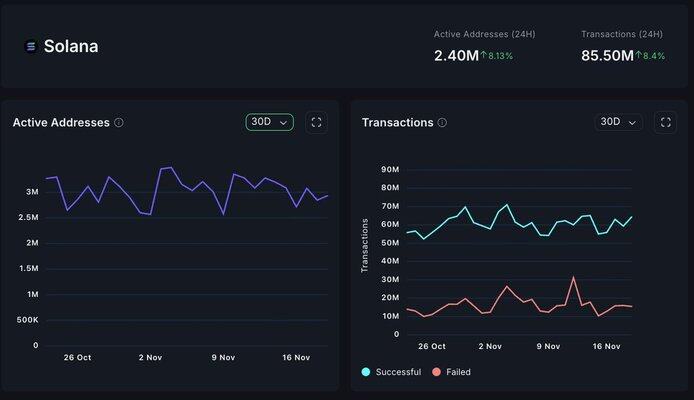
Task: Click the Solana page title text
Action: [x=71, y=46]
